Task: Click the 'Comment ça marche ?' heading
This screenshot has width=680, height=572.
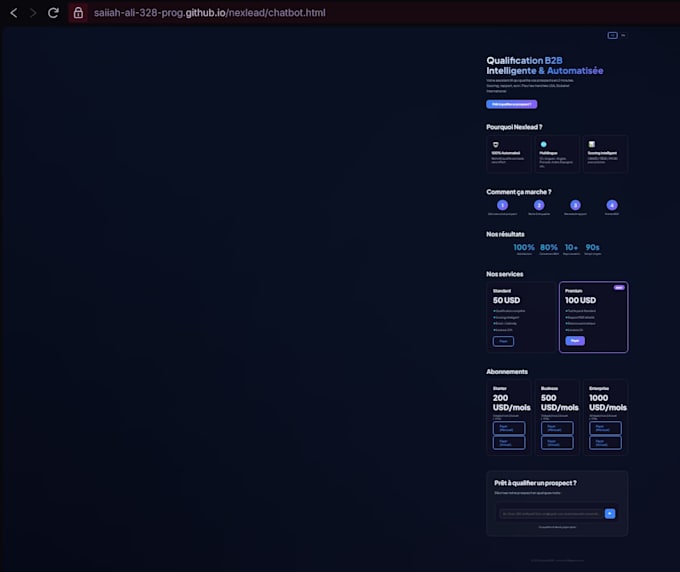Action: coord(519,192)
